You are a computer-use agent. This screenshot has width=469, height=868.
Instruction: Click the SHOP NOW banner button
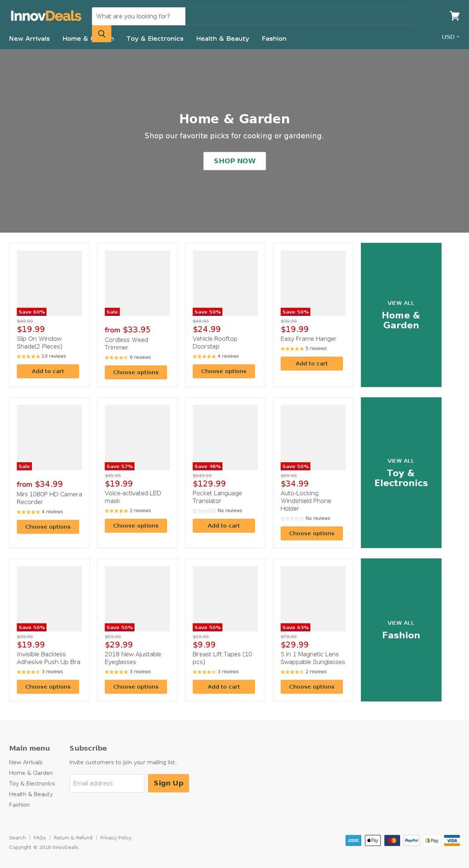click(234, 161)
